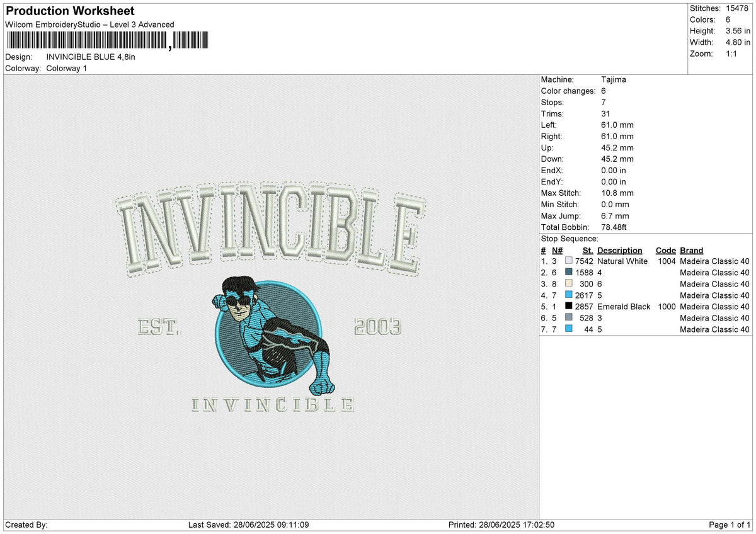Click design name 'INVINCIBLE BLUE 4,8in'

tap(91, 57)
